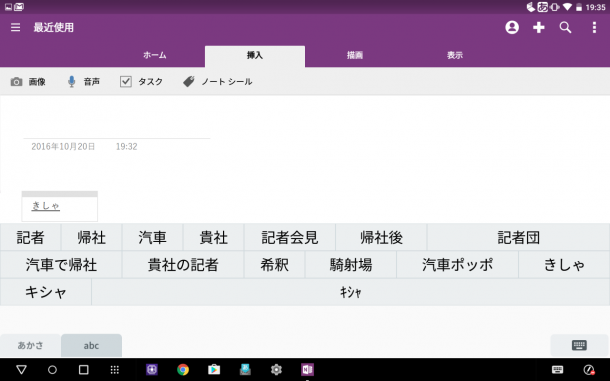This screenshot has height=381, width=610.
Task: Choose half-width katakana candidate ｷｼｬ
Action: (351, 292)
